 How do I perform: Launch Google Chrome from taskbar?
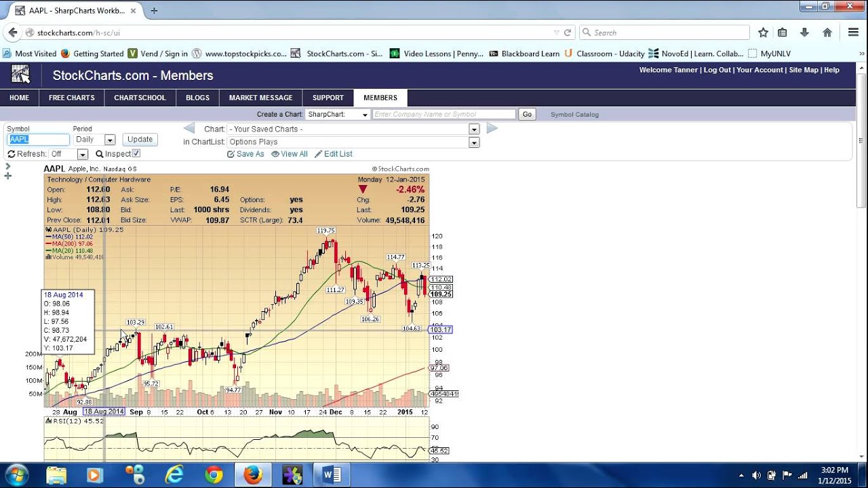pyautogui.click(x=214, y=475)
